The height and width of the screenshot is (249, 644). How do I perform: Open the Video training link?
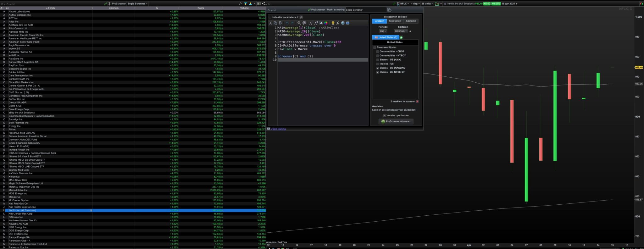click(x=278, y=129)
